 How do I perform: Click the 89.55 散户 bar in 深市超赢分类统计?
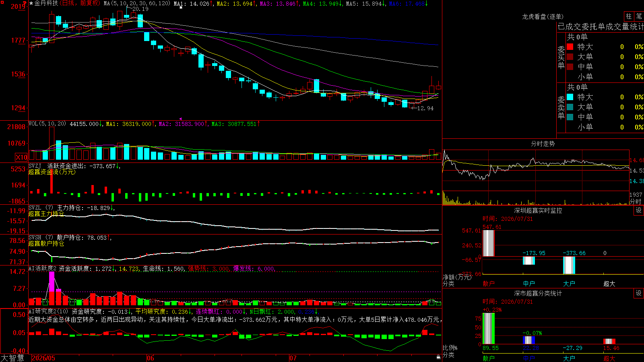click(489, 329)
